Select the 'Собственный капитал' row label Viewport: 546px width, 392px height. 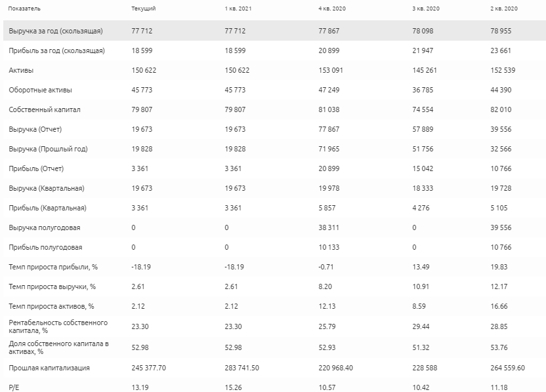tap(45, 109)
